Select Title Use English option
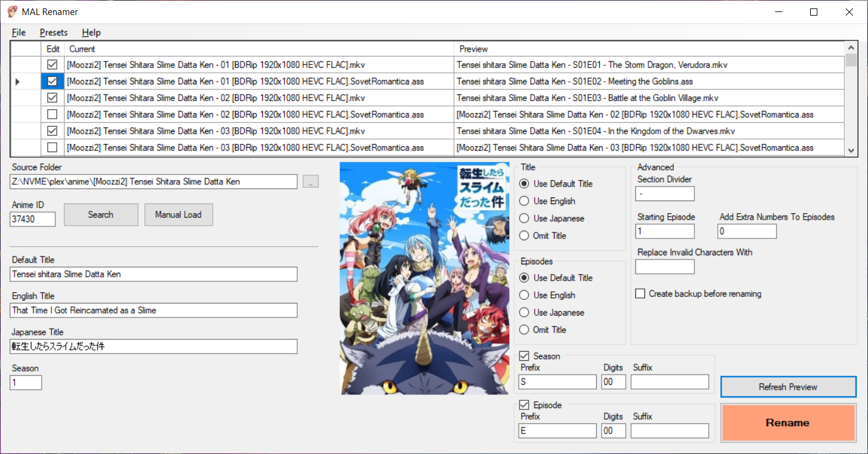The width and height of the screenshot is (868, 454). click(547, 201)
